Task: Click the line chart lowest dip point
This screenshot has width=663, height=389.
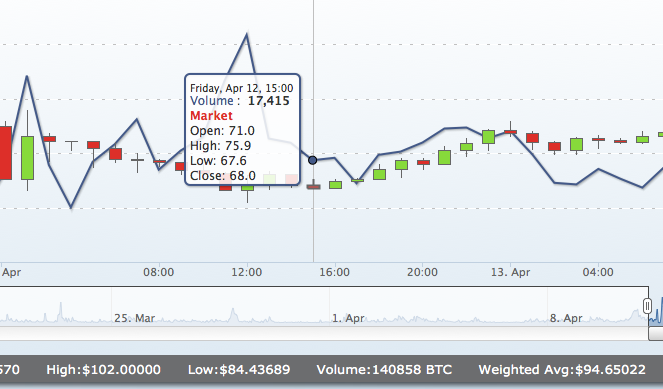Action: [71, 208]
